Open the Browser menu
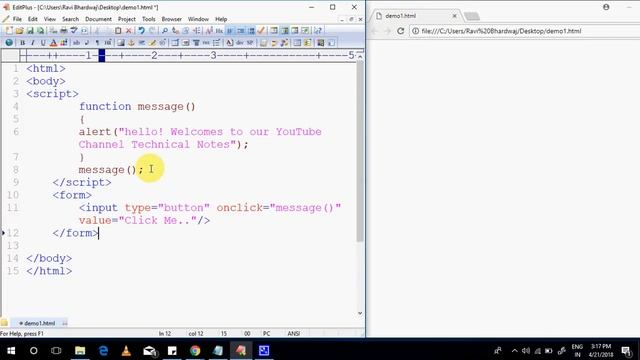 coord(171,19)
